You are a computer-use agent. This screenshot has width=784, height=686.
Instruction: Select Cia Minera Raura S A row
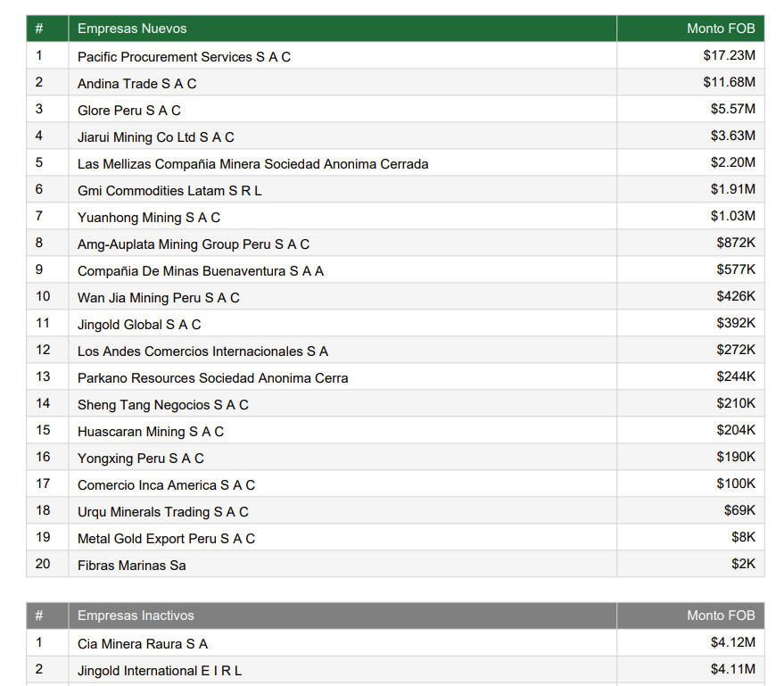pos(142,643)
